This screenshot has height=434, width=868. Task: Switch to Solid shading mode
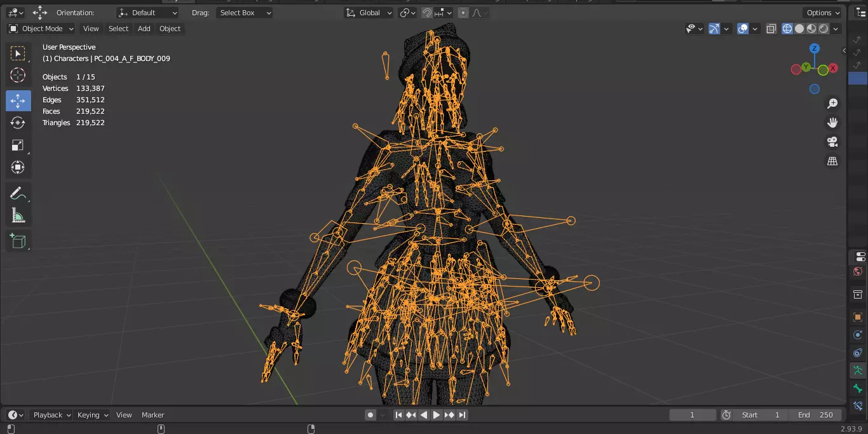(799, 29)
